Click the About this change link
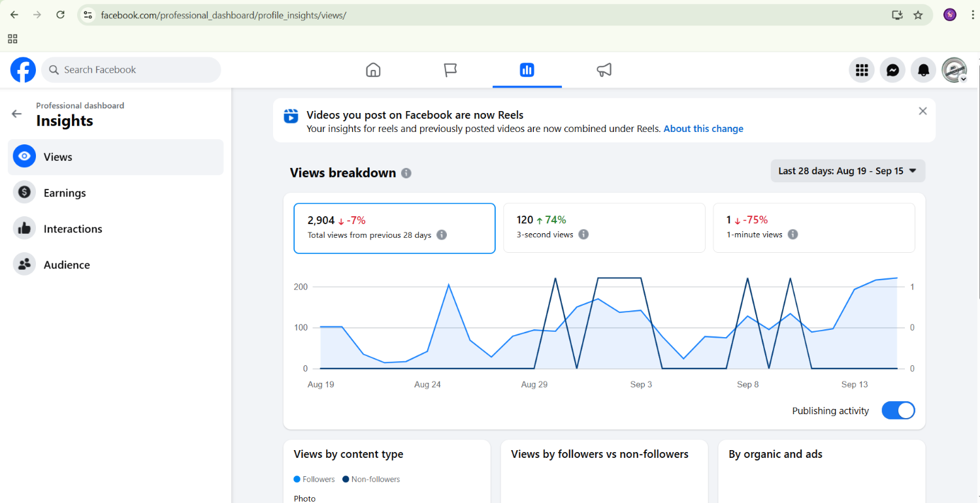980x503 pixels. pos(703,129)
